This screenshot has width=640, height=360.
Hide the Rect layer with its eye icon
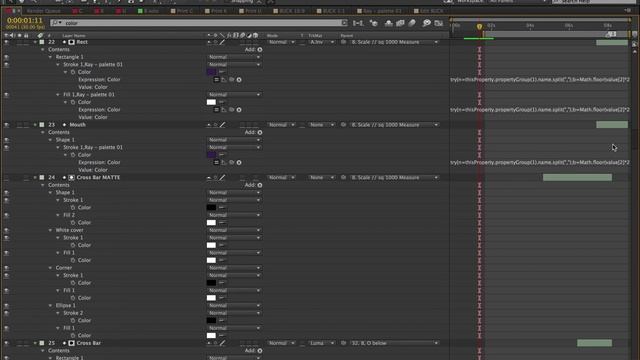pos(6,42)
